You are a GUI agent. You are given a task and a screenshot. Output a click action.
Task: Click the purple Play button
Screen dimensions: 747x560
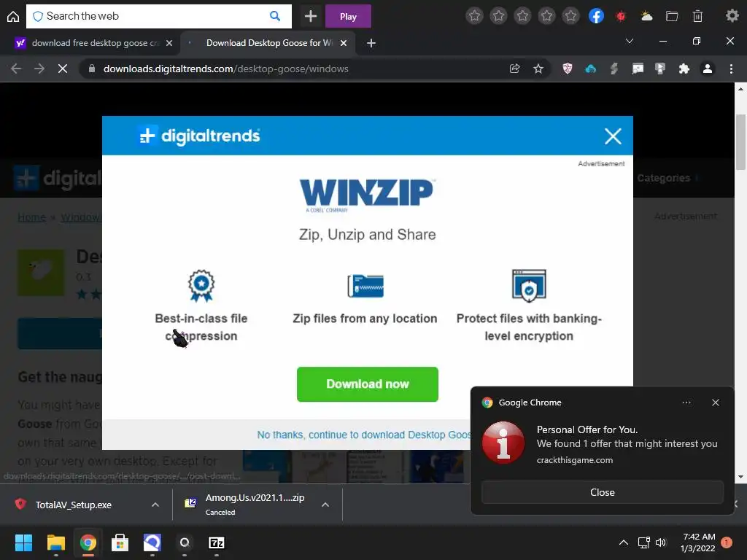tap(348, 16)
